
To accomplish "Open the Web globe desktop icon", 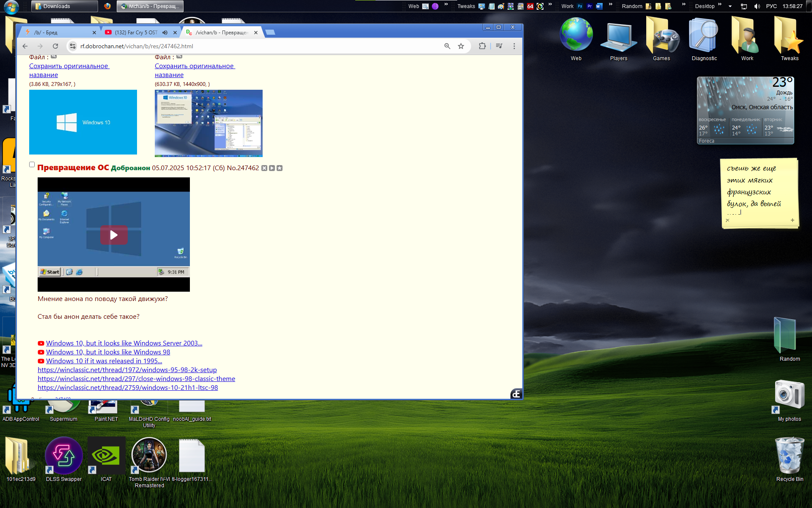I will click(x=576, y=39).
